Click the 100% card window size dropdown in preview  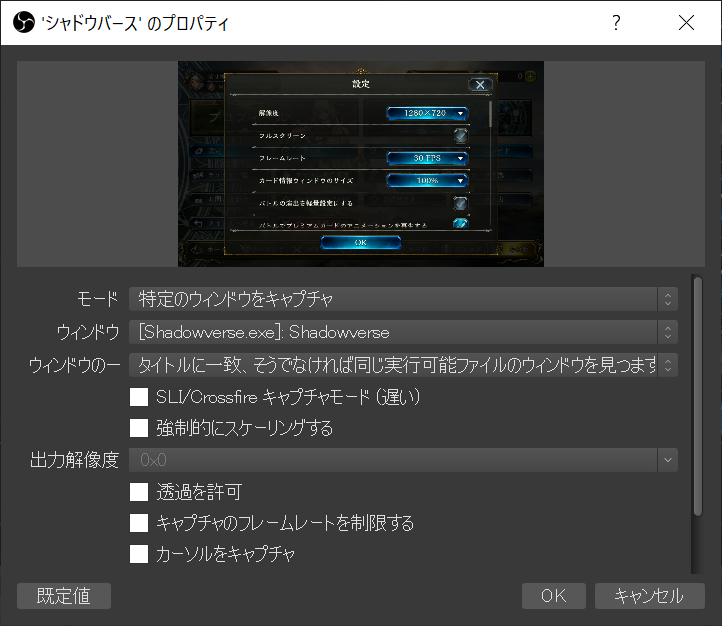(427, 180)
